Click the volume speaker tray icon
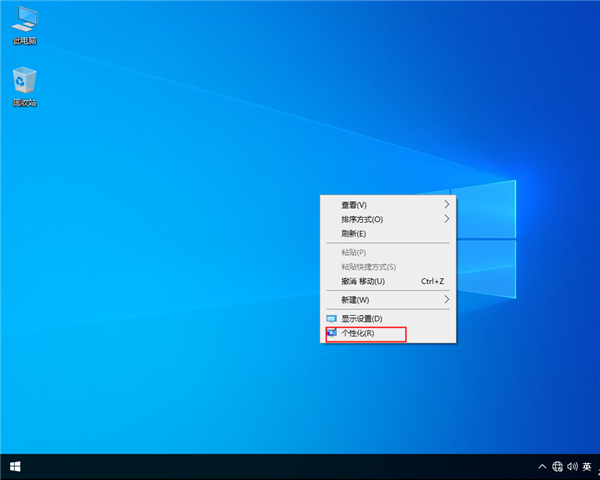Screen dimensions: 600x480 point(572,467)
